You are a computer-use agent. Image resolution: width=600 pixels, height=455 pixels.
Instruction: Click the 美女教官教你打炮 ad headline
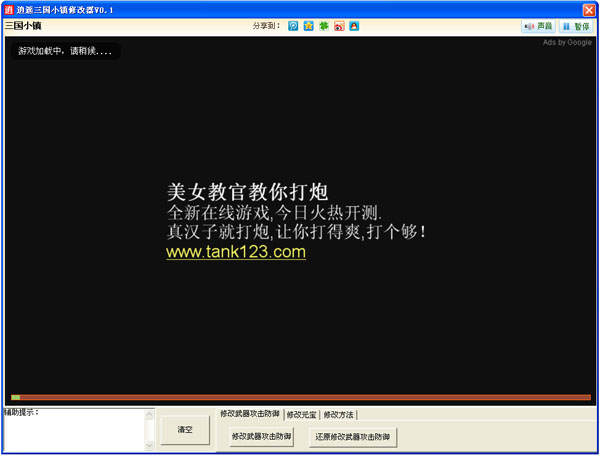(x=247, y=192)
